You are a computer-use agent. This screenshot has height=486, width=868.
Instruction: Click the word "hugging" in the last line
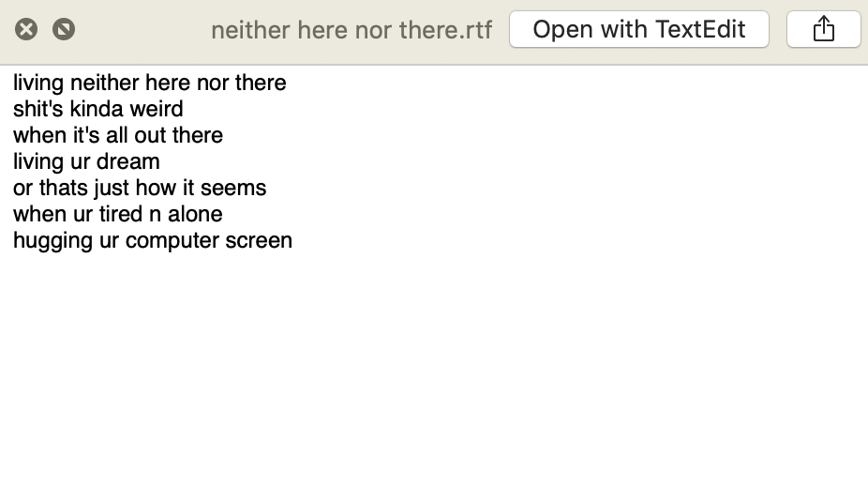53,240
